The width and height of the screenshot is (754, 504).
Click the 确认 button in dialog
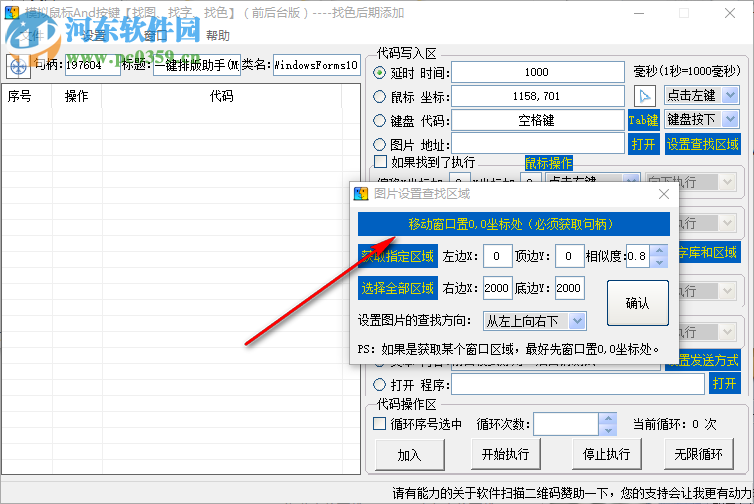click(x=638, y=303)
